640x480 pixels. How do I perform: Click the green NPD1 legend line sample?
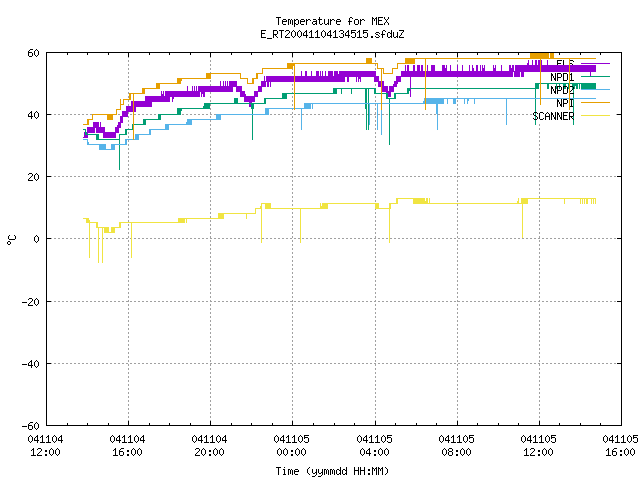595,76
